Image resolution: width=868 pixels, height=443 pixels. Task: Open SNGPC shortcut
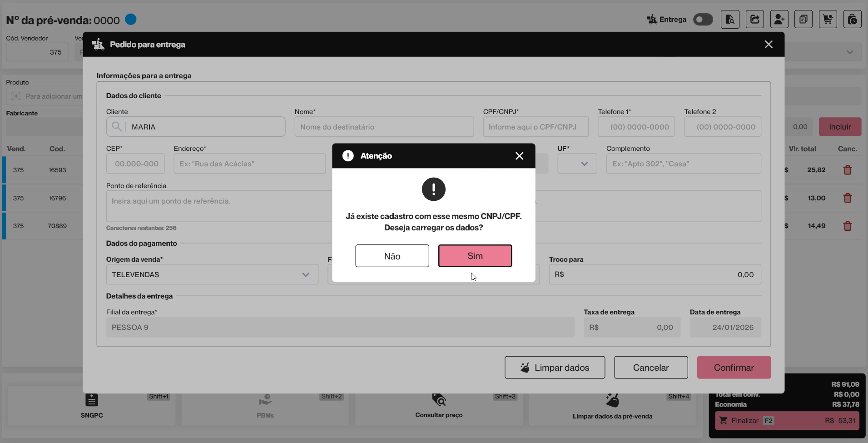tap(92, 406)
